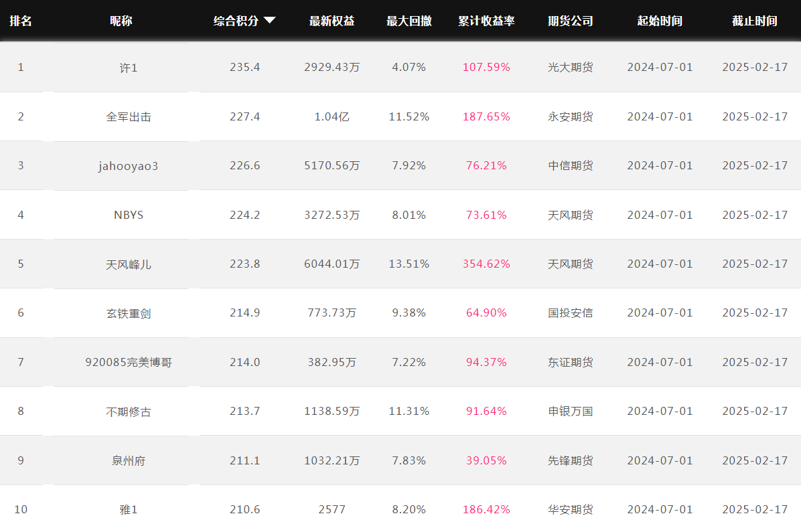
Task: Select the score value 210.6
Action: (x=245, y=509)
